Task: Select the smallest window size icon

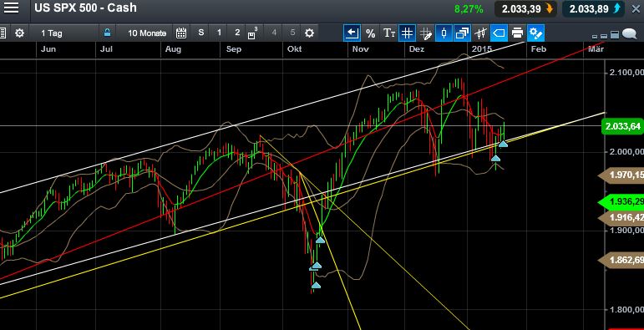Action: click(x=594, y=36)
